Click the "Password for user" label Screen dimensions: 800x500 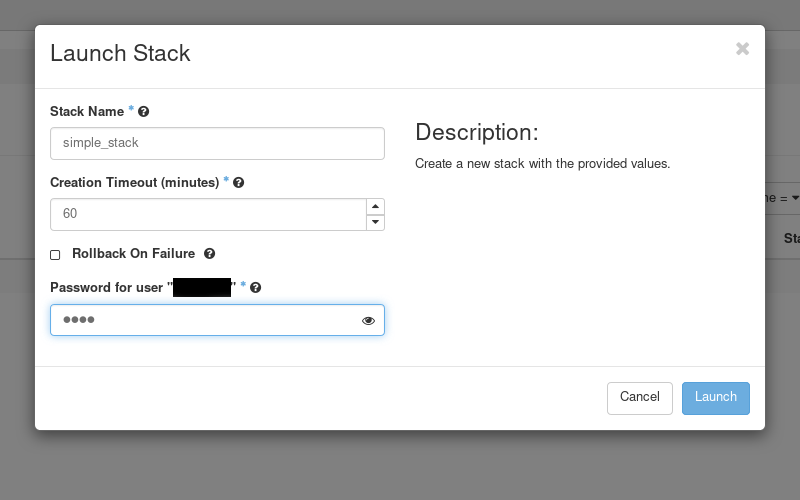pyautogui.click(x=106, y=288)
